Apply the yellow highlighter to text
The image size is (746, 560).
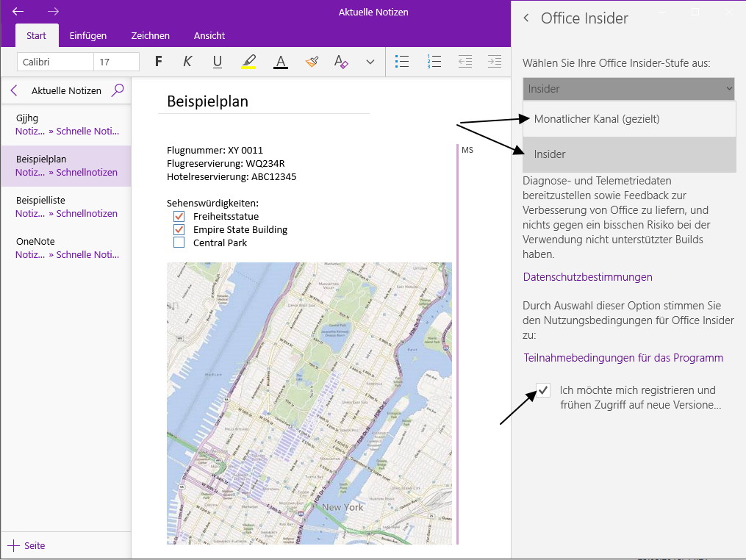coord(248,62)
